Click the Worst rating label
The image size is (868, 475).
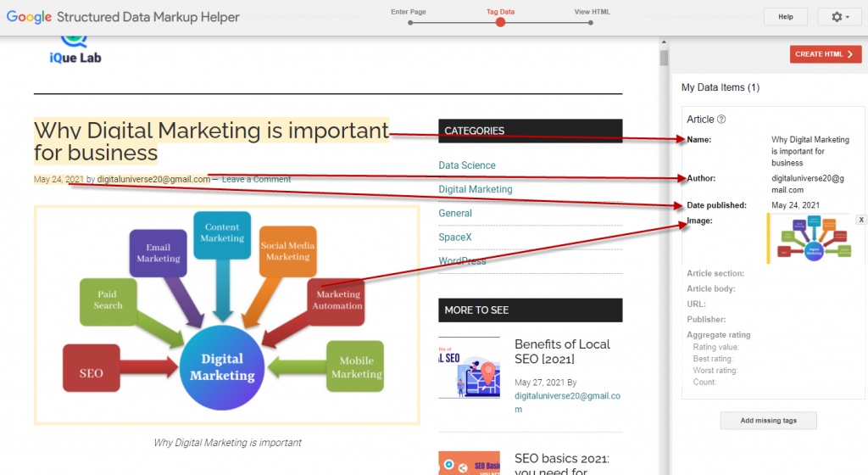715,371
